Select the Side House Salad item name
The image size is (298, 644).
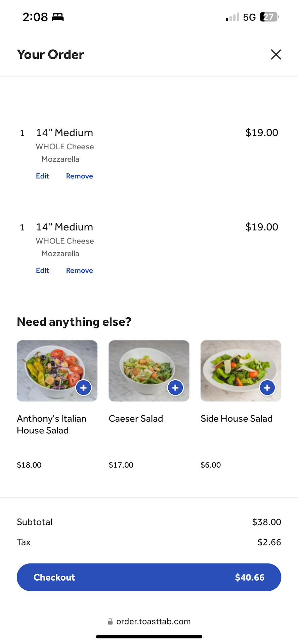point(237,419)
